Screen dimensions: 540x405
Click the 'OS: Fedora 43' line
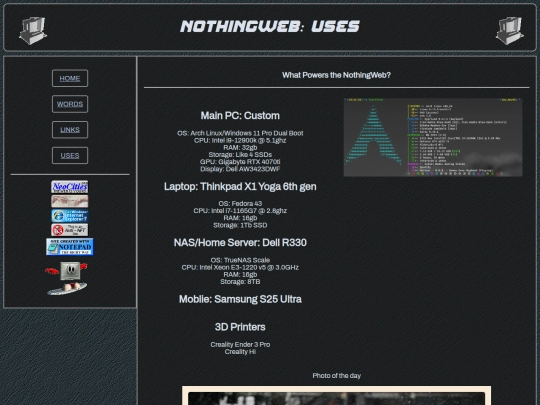[x=240, y=204]
